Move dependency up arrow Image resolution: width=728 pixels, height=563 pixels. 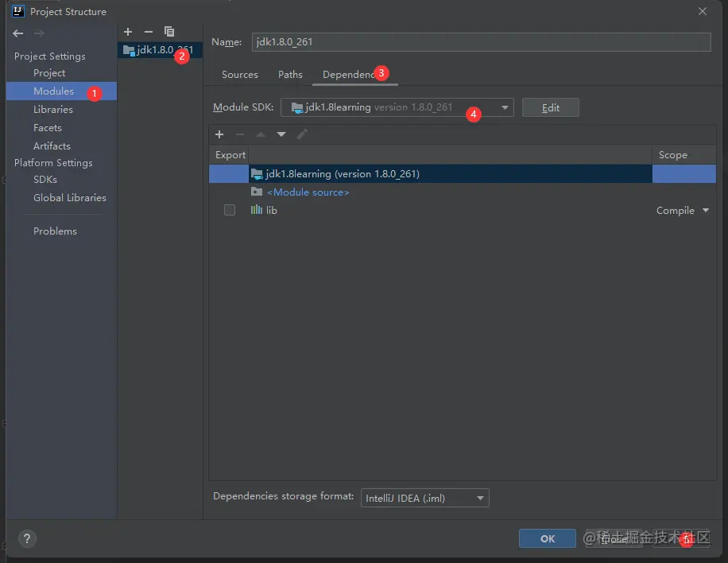coord(261,134)
